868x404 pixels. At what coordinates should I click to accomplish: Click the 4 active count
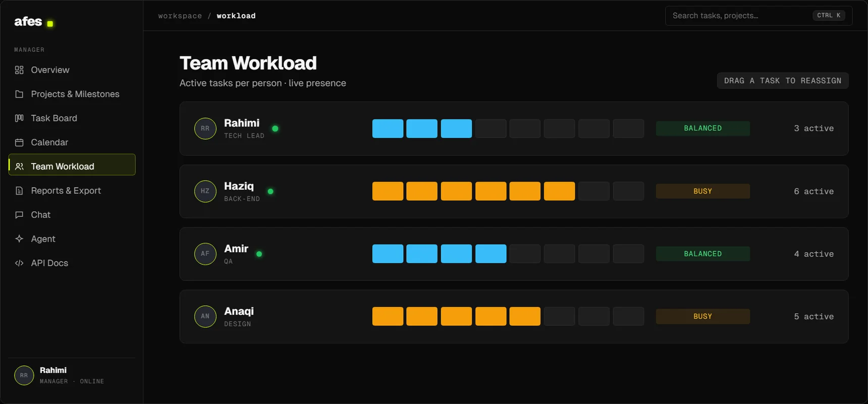[813, 254]
